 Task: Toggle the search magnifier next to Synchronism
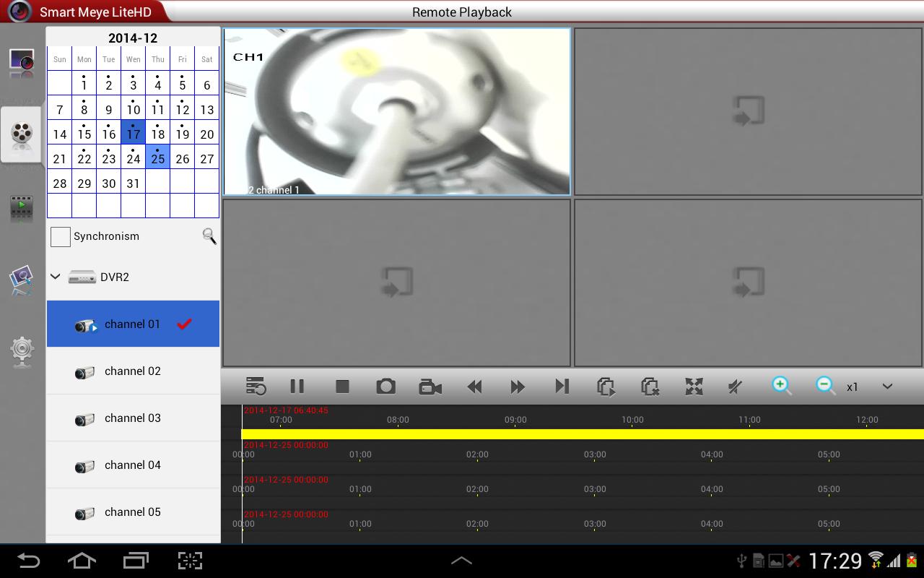(209, 236)
